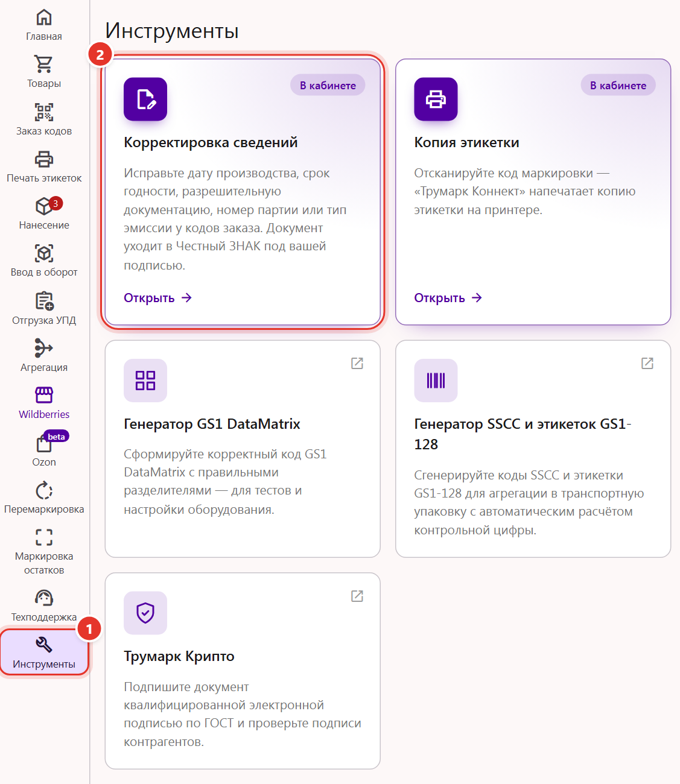This screenshot has width=680, height=784.
Task: Click the Генератор SSCC barcode icon
Action: click(436, 381)
